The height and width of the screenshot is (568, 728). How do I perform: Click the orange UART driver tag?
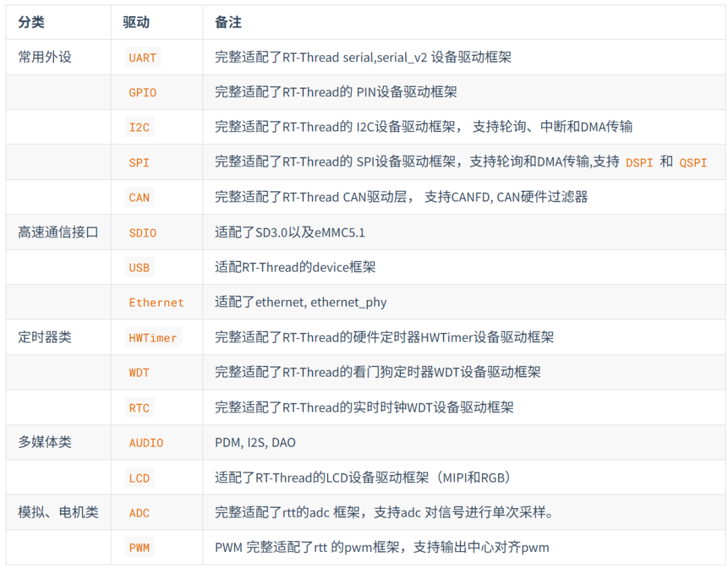coord(142,58)
